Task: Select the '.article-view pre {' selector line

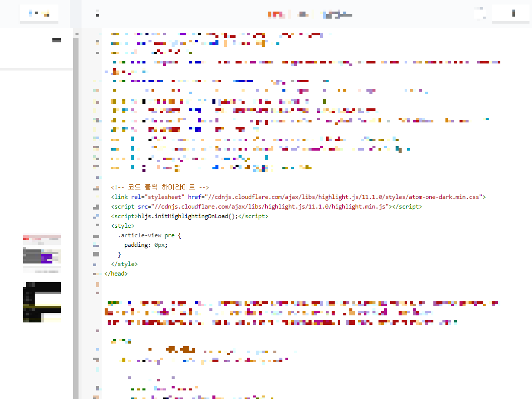Action: [149, 235]
